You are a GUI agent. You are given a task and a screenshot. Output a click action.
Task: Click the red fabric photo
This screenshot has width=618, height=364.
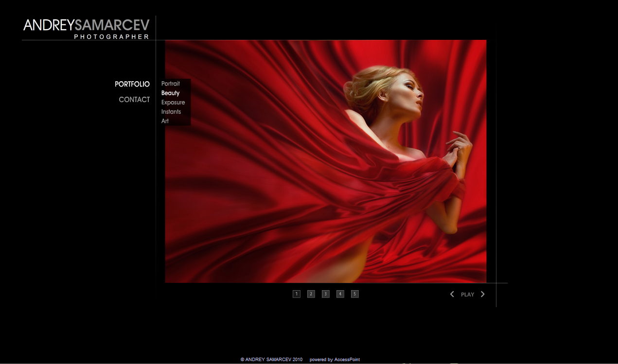[326, 161]
